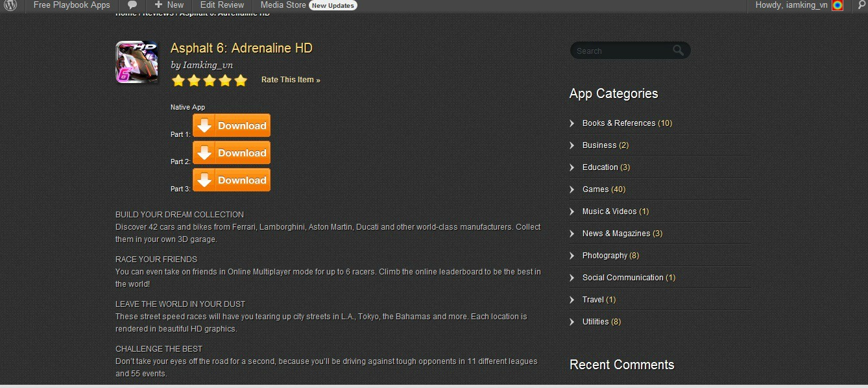Open the Utilities category

pos(596,322)
